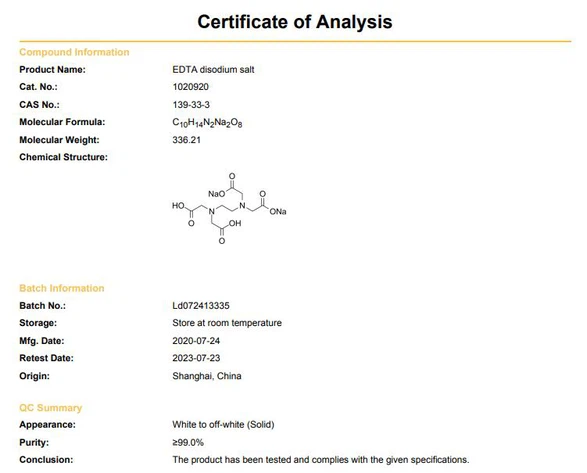This screenshot has height=473, width=587.
Task: Click the Conclusion label
Action: pyautogui.click(x=46, y=460)
